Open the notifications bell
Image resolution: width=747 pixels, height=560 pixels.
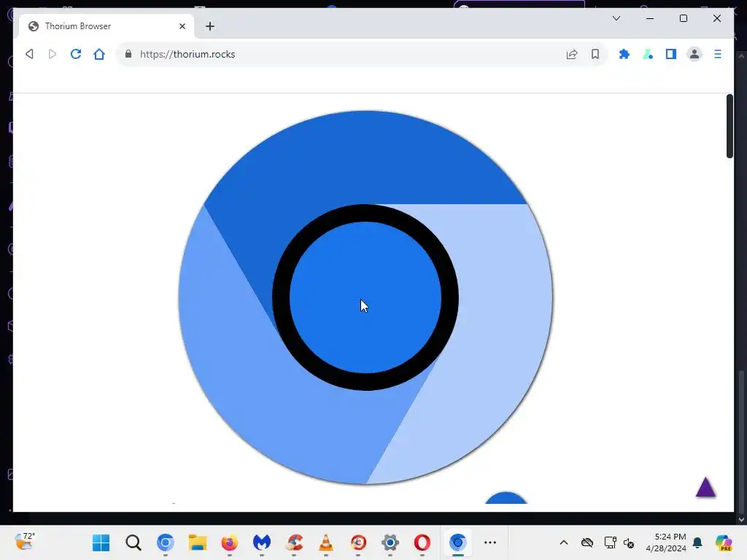coord(697,542)
